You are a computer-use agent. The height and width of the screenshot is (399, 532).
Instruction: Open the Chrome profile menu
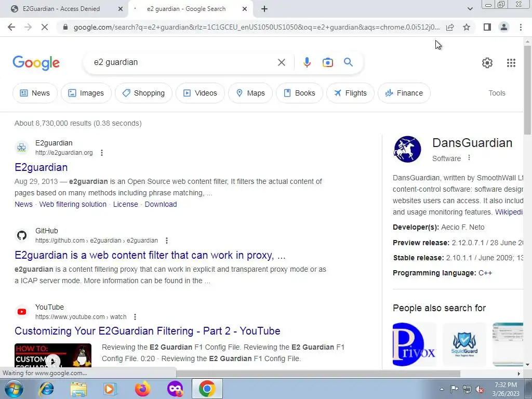[504, 27]
